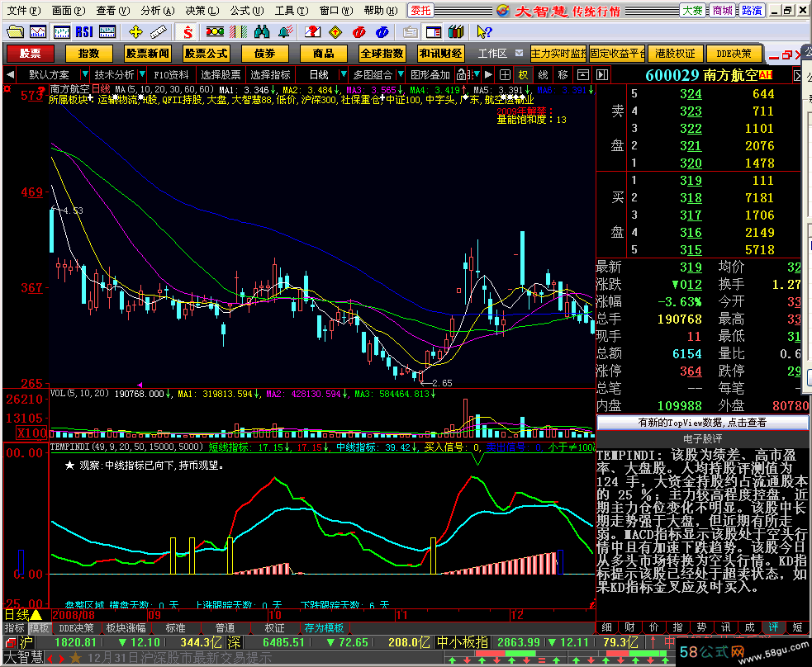Select the 指数 category button
Image resolution: width=812 pixels, height=667 pixels.
point(88,54)
